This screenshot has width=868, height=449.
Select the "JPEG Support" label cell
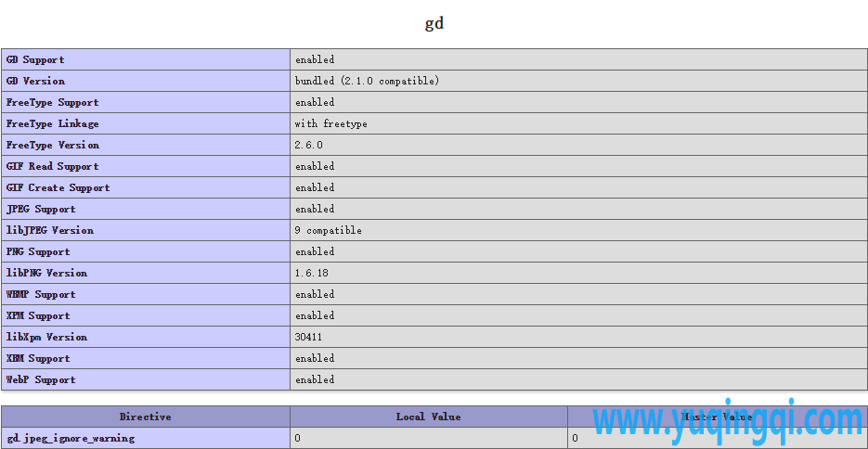[146, 209]
